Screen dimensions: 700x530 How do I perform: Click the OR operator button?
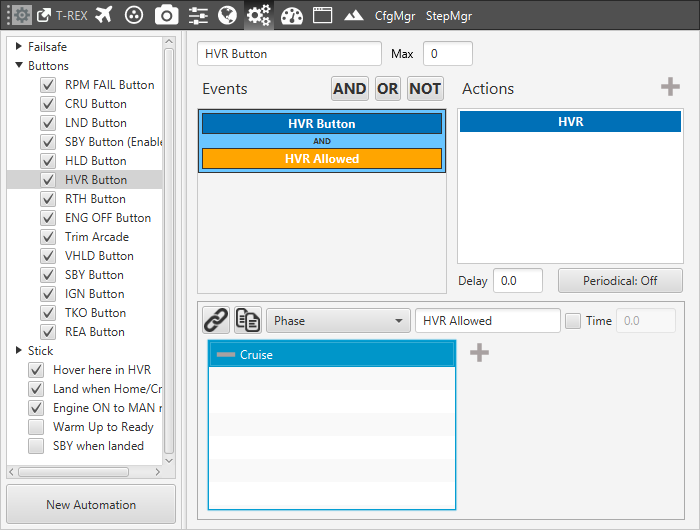[388, 88]
